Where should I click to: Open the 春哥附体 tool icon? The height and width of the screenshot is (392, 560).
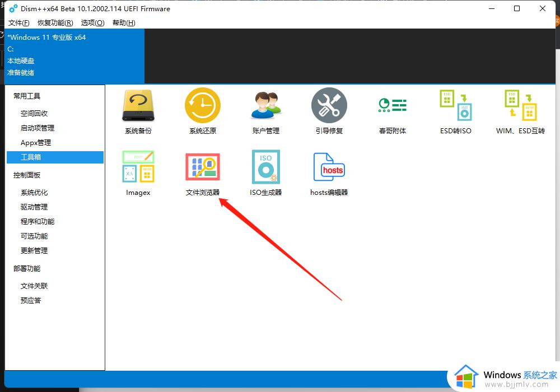(x=393, y=105)
